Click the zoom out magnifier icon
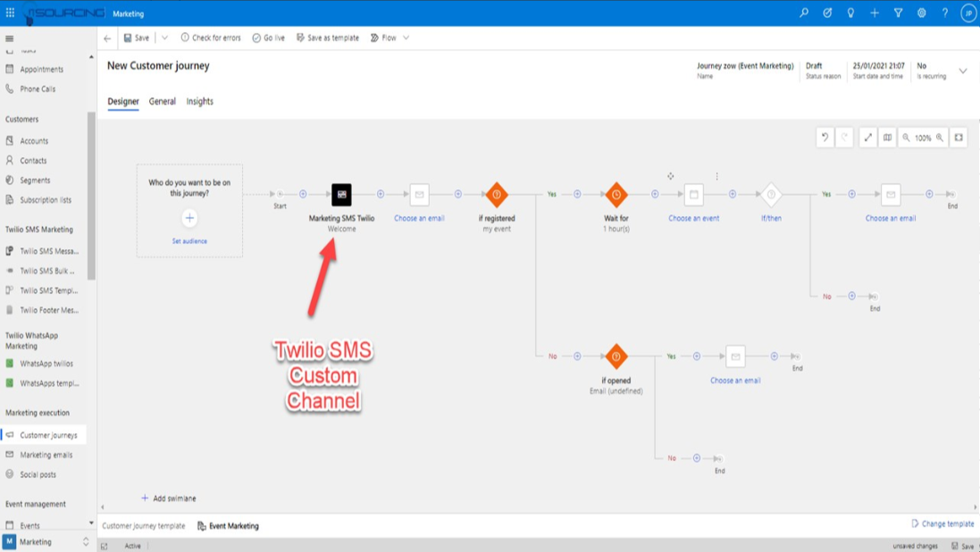980x552 pixels. coord(906,138)
